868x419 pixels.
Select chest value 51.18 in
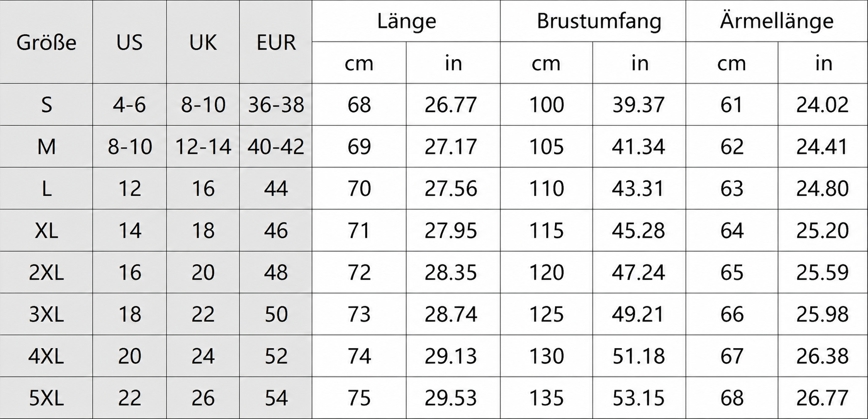639,356
